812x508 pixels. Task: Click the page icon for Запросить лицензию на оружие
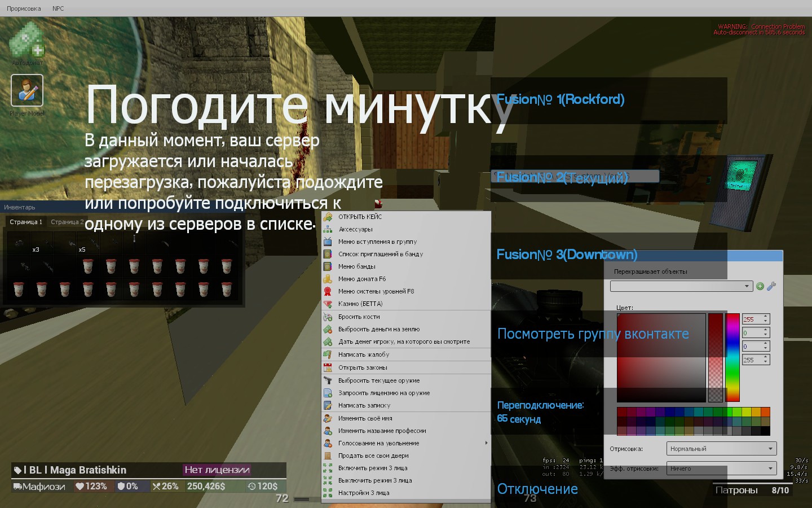[x=328, y=393]
